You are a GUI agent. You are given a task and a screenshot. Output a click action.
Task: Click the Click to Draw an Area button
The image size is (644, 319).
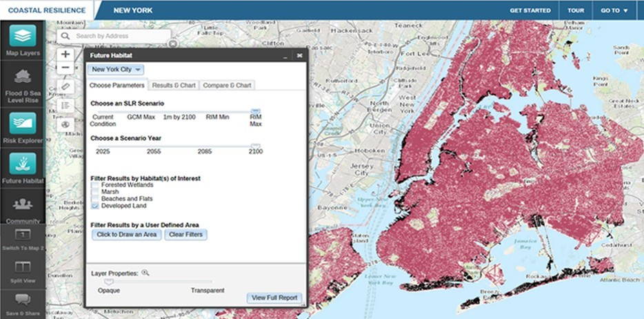tap(126, 235)
